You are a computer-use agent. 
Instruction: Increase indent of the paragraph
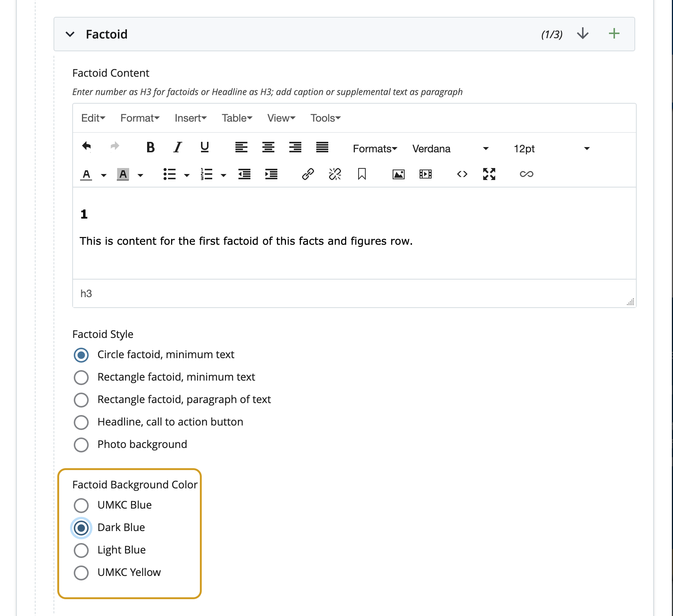(271, 174)
